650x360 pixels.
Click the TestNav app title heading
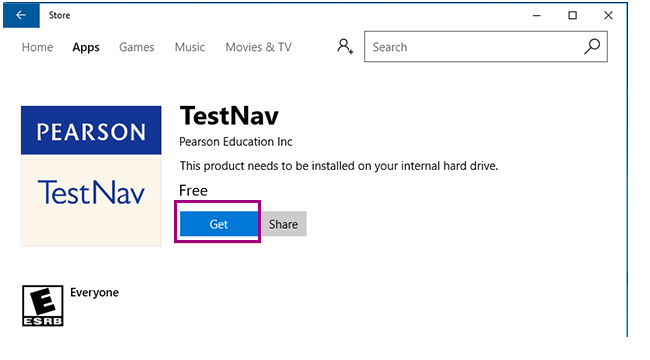click(229, 116)
